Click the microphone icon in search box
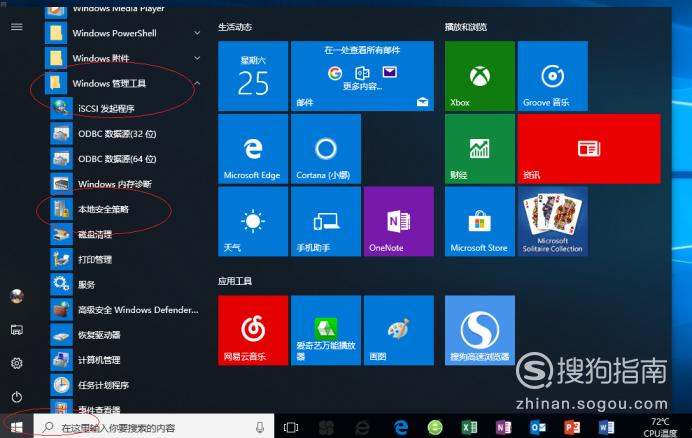Viewport: 692px width, 438px height. coord(260,427)
